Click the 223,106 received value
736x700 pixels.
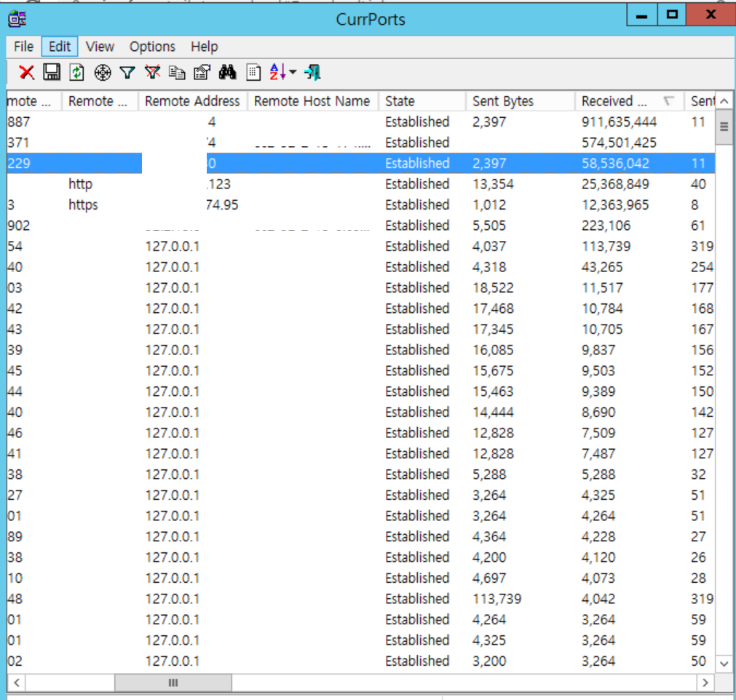(606, 226)
